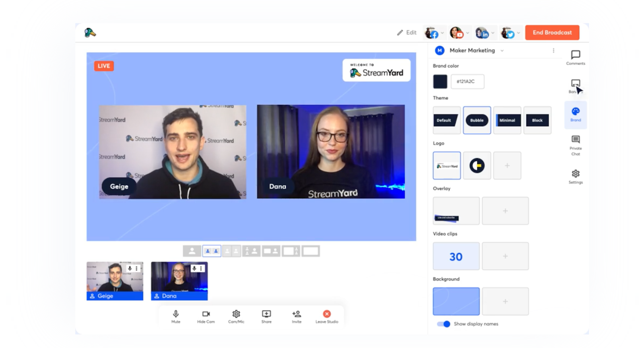
Task: Select the Block theme option
Action: tap(537, 120)
